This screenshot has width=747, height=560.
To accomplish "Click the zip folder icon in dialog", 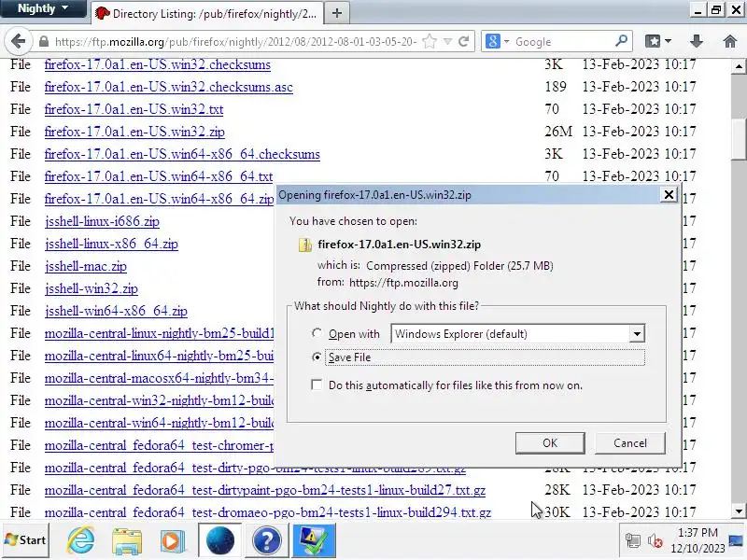I will [x=305, y=245].
